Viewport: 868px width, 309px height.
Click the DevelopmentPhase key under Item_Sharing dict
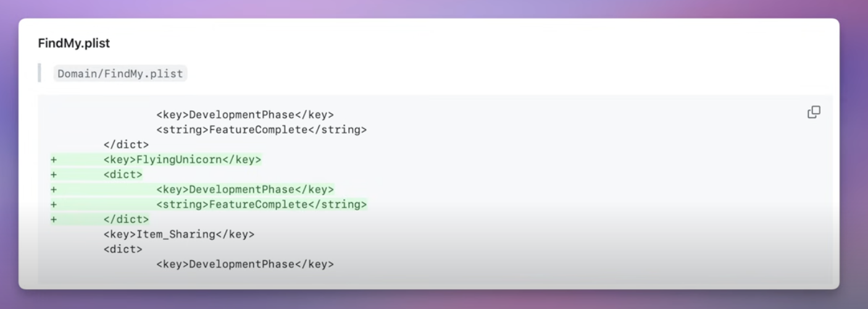click(244, 264)
